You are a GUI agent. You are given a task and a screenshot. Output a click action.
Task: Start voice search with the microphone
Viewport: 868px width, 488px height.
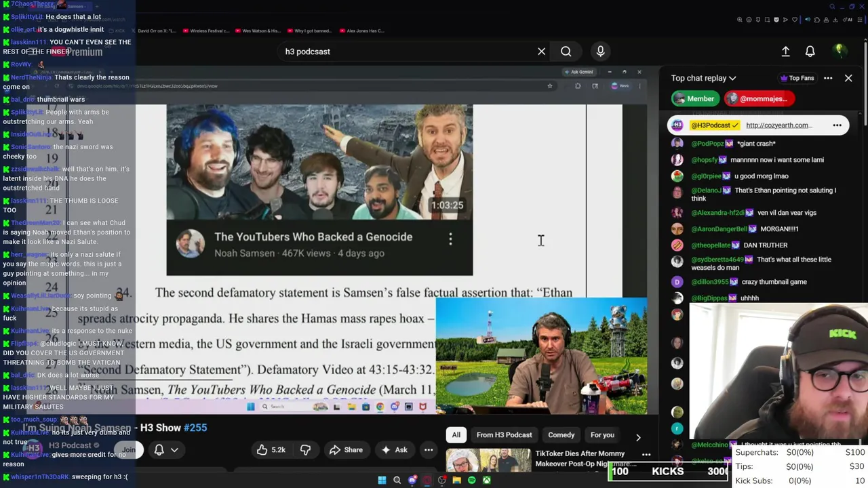click(x=600, y=52)
